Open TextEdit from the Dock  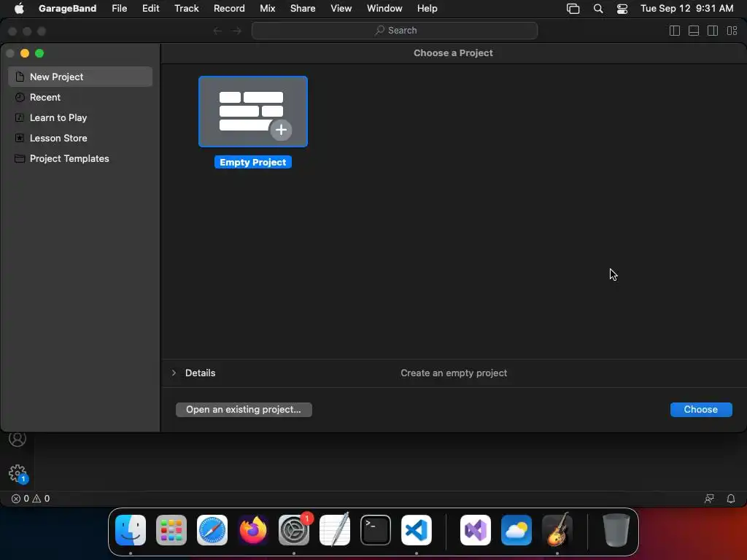[334, 530]
